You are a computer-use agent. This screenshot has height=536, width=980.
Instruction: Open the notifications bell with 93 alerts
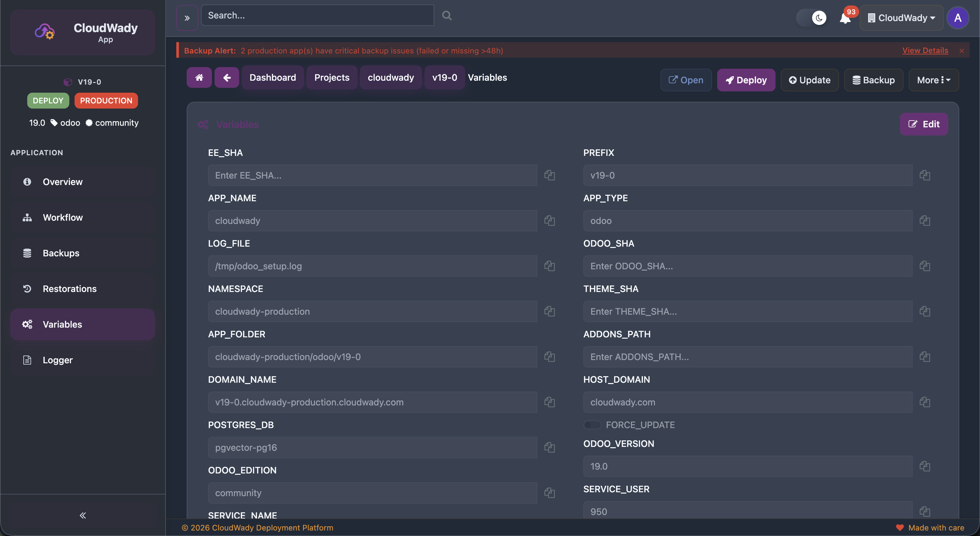[845, 18]
